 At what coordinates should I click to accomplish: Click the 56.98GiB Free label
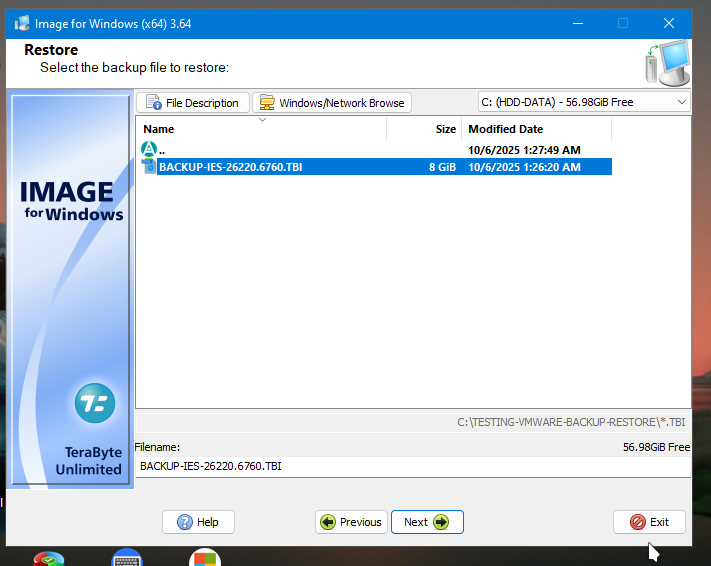pos(656,447)
